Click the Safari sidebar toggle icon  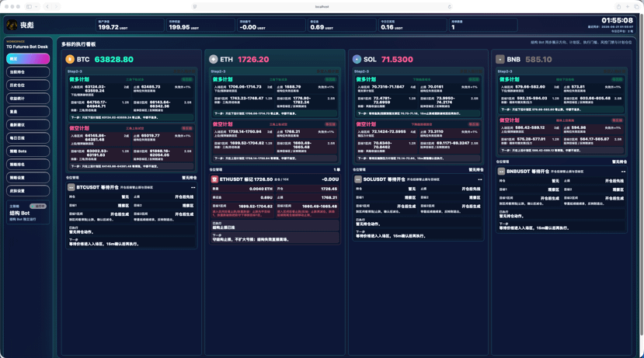(x=29, y=6)
